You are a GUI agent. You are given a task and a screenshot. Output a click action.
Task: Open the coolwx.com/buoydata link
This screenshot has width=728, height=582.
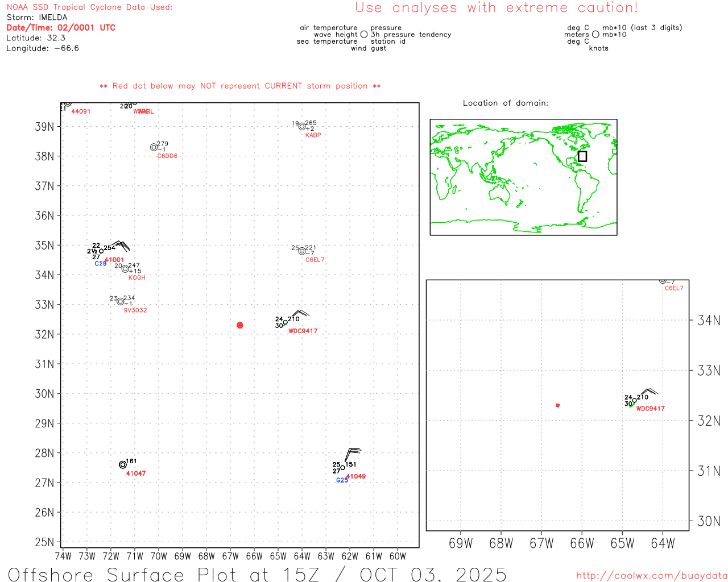click(x=652, y=576)
